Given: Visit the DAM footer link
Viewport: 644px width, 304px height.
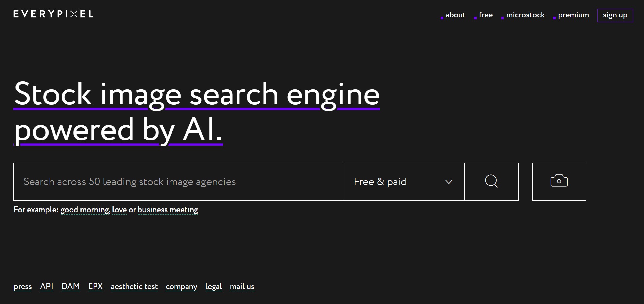Looking at the screenshot, I should click(71, 286).
